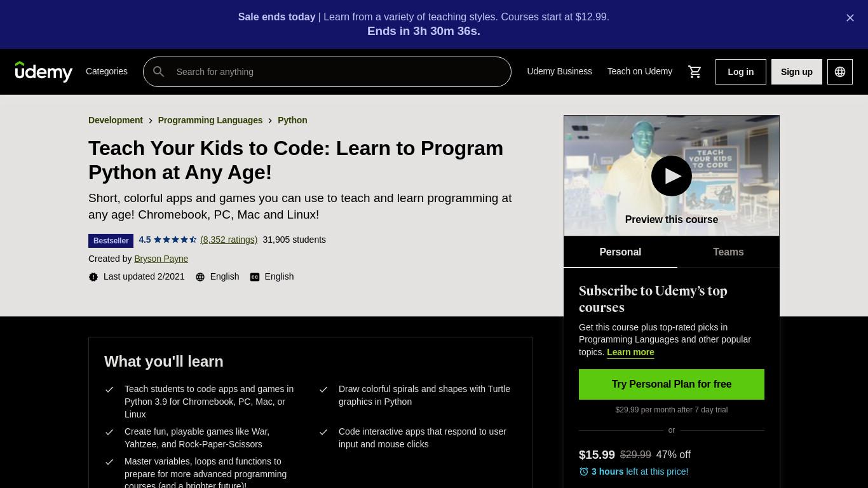Click the $15.99 price

tap(597, 455)
